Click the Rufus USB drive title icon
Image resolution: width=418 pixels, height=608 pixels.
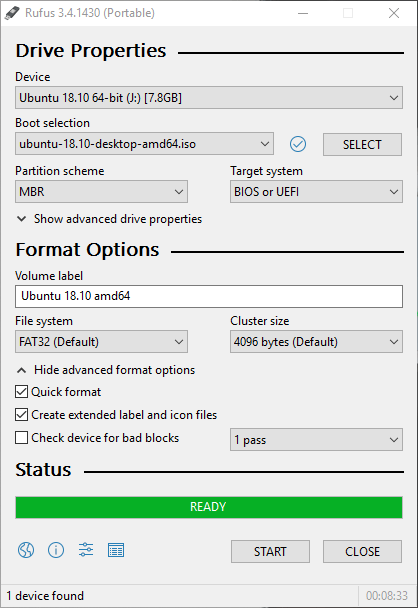point(12,13)
